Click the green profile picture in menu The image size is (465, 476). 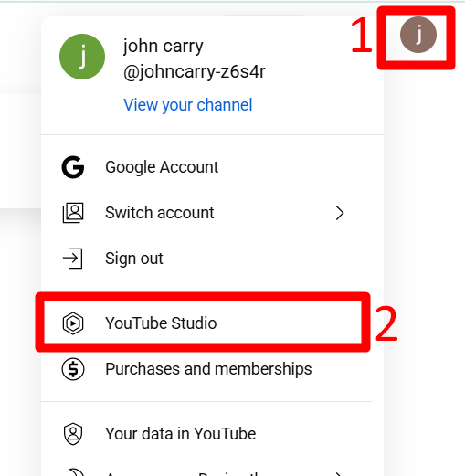click(x=82, y=57)
